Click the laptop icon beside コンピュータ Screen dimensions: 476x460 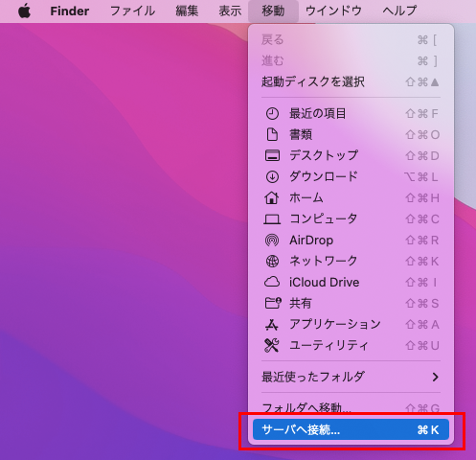tap(272, 219)
